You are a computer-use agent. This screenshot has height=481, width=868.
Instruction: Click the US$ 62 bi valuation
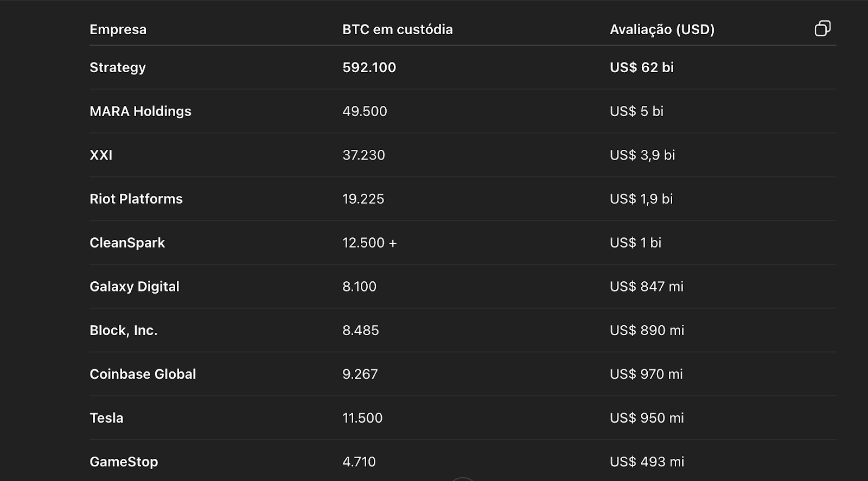(642, 67)
